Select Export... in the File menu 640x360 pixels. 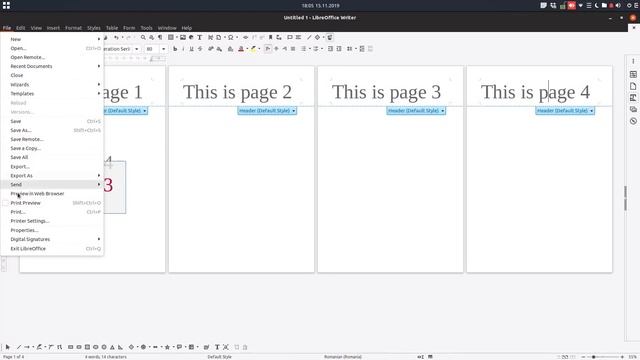(x=52, y=167)
